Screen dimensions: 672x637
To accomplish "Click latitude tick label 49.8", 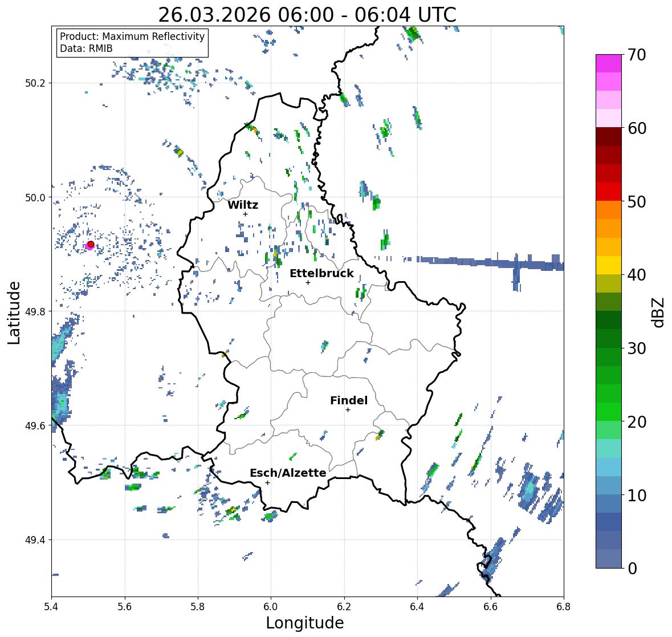I will (35, 311).
